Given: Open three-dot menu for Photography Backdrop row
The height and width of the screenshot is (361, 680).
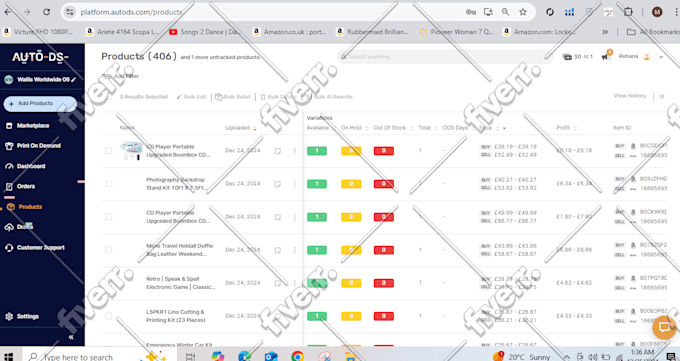Looking at the screenshot, I should 294,184.
